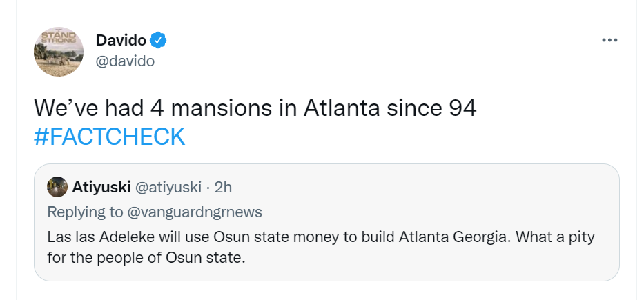
Task: Open Davido's Stand Strong profile picture
Action: [59, 52]
